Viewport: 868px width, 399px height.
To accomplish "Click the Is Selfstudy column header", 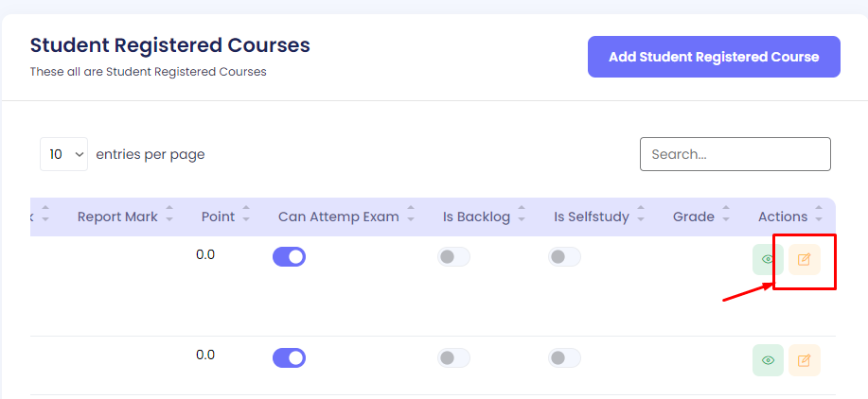I will click(x=591, y=217).
